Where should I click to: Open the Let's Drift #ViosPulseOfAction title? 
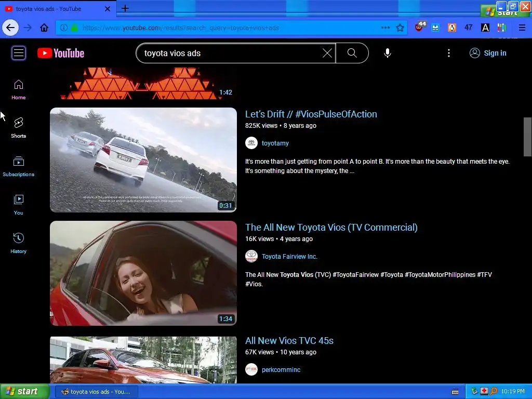pos(311,114)
